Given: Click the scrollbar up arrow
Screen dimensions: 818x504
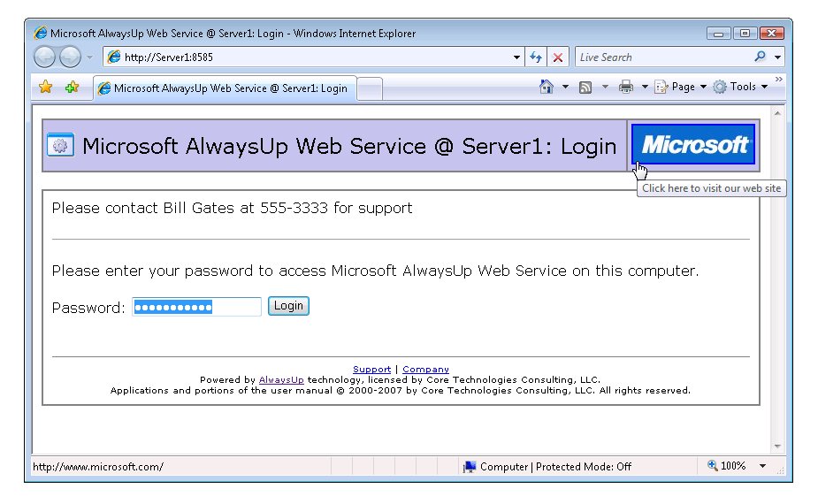Looking at the screenshot, I should coord(777,113).
